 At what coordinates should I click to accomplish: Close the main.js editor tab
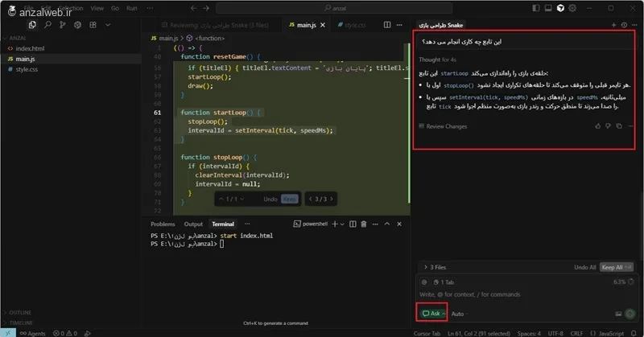[x=323, y=25]
